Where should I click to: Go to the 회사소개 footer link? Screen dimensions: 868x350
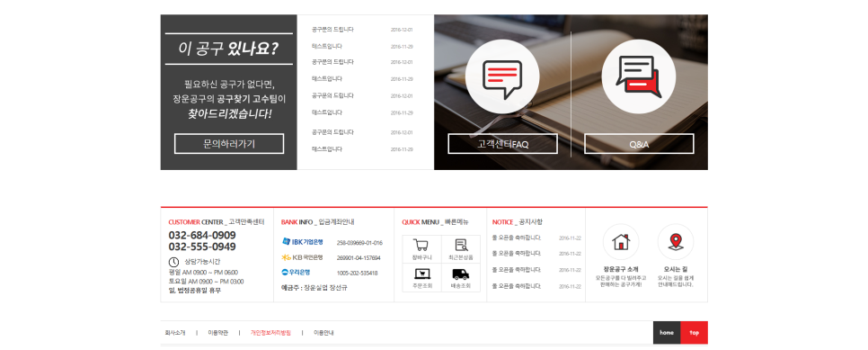click(175, 333)
